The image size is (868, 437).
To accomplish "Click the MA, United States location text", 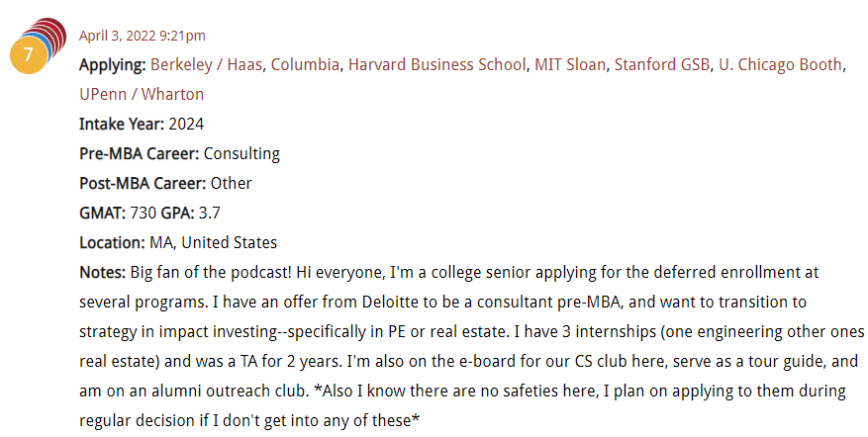I will click(213, 242).
